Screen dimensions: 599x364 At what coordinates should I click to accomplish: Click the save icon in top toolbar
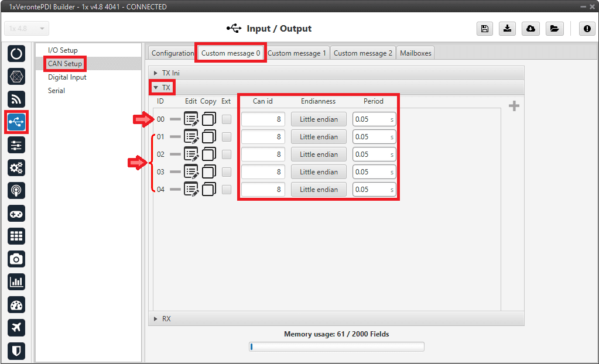[x=485, y=29]
